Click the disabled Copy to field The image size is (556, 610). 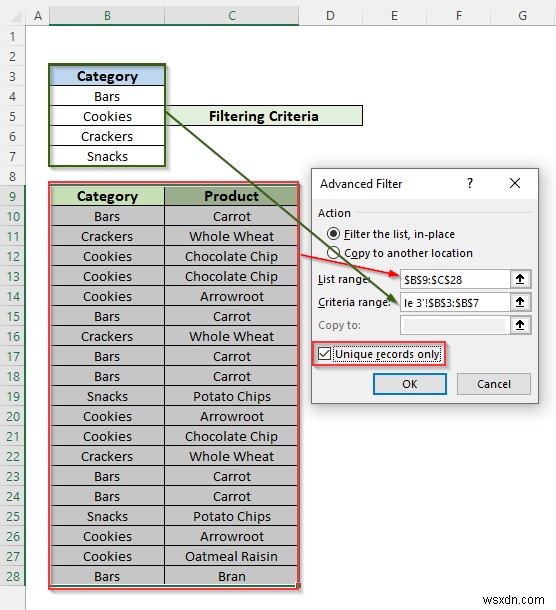pos(455,325)
